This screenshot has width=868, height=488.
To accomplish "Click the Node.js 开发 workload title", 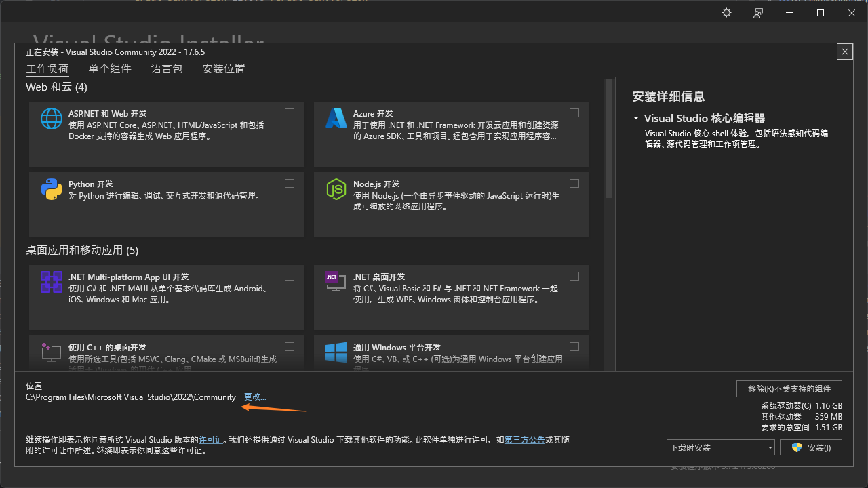I will pyautogui.click(x=376, y=184).
